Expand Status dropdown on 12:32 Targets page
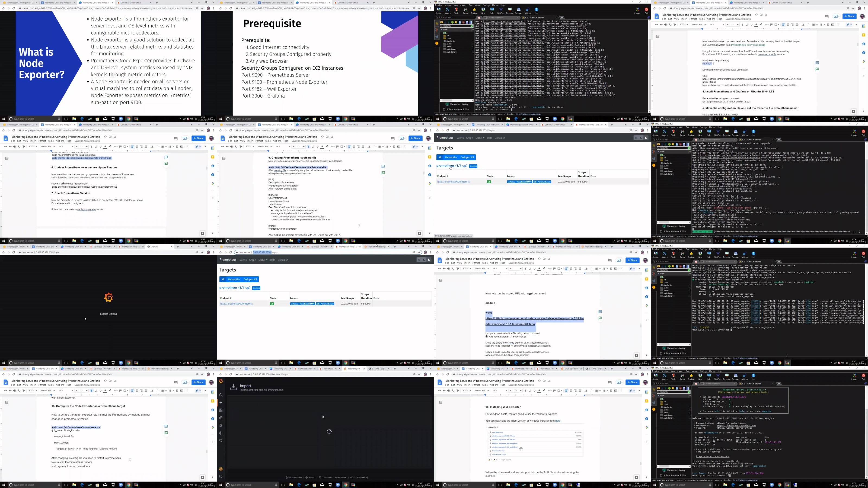868x488 pixels. pyautogui.click(x=480, y=138)
